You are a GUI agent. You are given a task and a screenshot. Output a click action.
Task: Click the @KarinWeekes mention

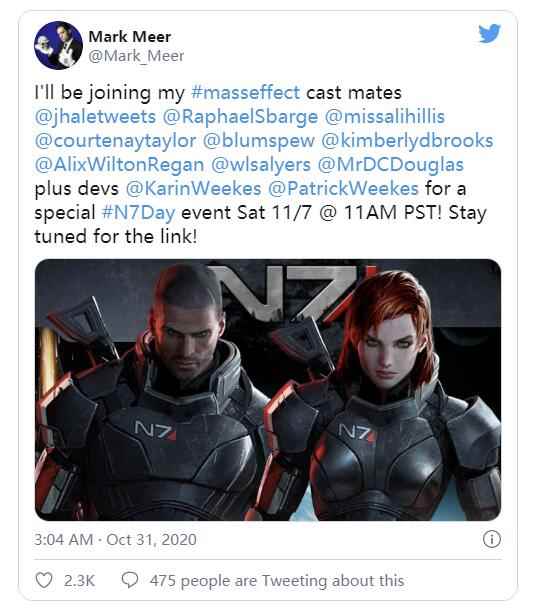pos(193,189)
